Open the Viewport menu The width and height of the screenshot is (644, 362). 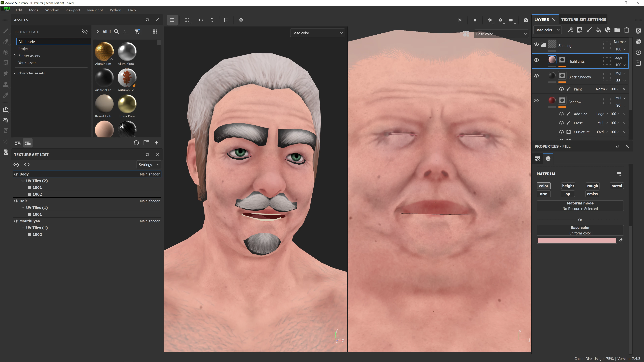tap(72, 10)
